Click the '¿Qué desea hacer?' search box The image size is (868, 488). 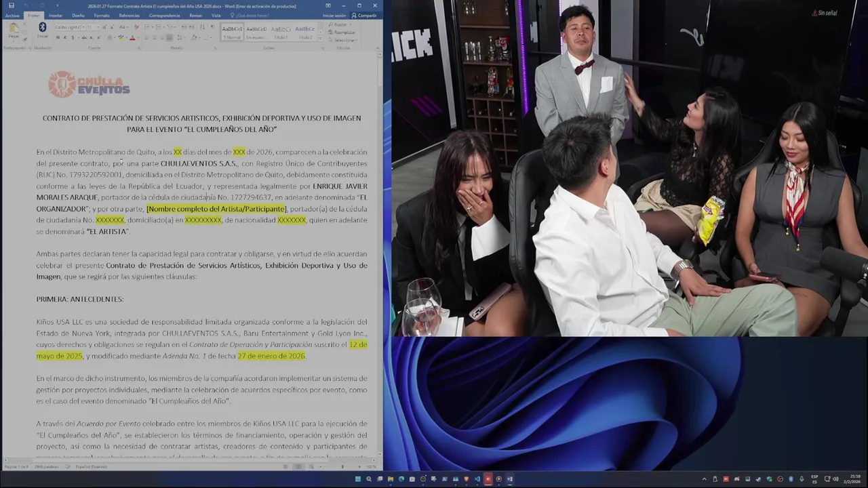[x=250, y=16]
